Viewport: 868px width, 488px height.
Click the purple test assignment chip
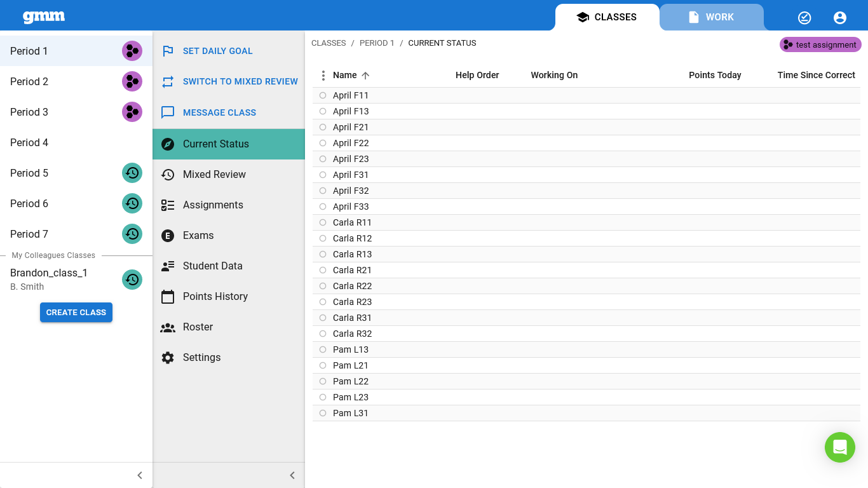(x=820, y=44)
